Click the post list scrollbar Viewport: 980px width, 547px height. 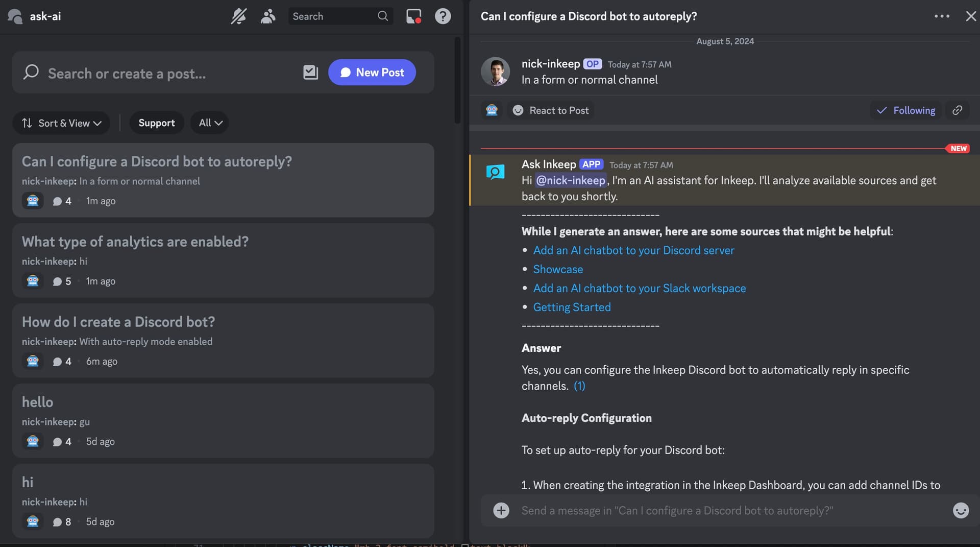457,82
